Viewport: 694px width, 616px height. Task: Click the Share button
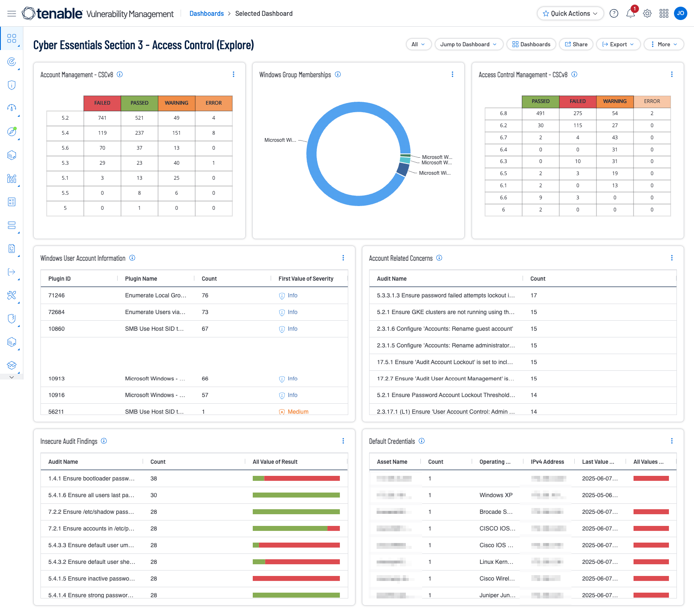click(x=576, y=44)
